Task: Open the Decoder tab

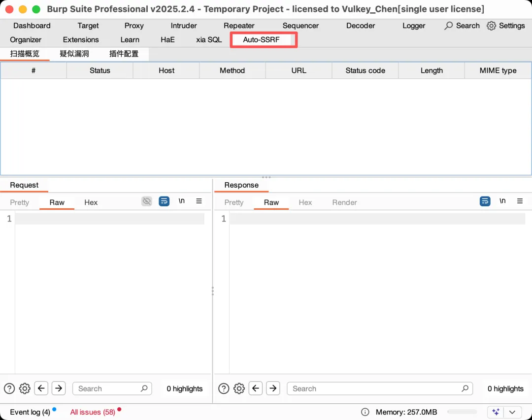Action: (361, 26)
